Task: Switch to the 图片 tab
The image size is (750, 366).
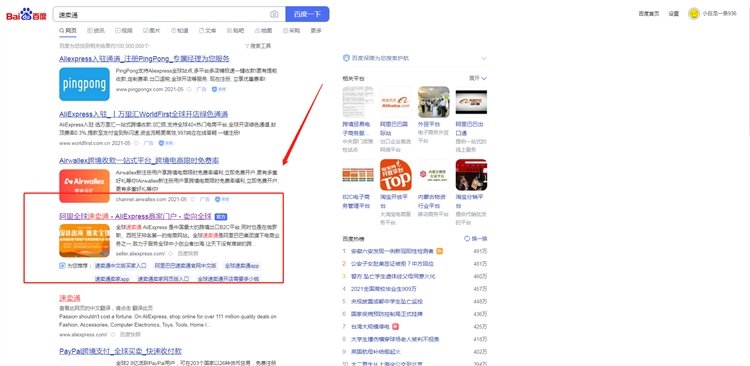Action: [x=152, y=31]
